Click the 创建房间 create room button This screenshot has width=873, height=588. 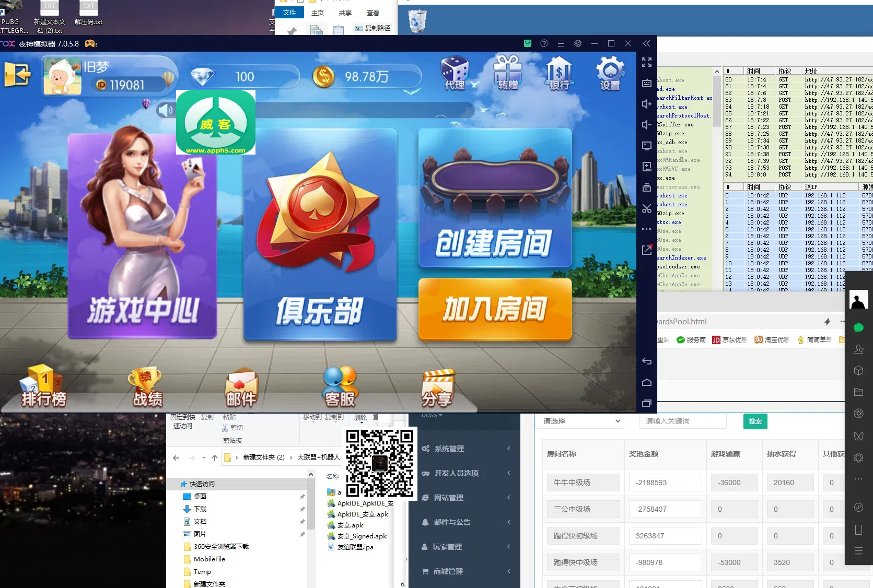click(495, 198)
